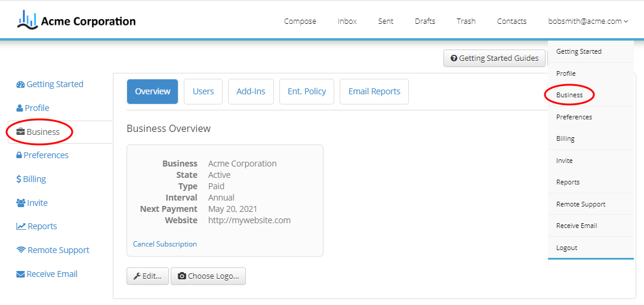Click the people icon beside Invite
This screenshot has width=644, height=305.
(21, 203)
